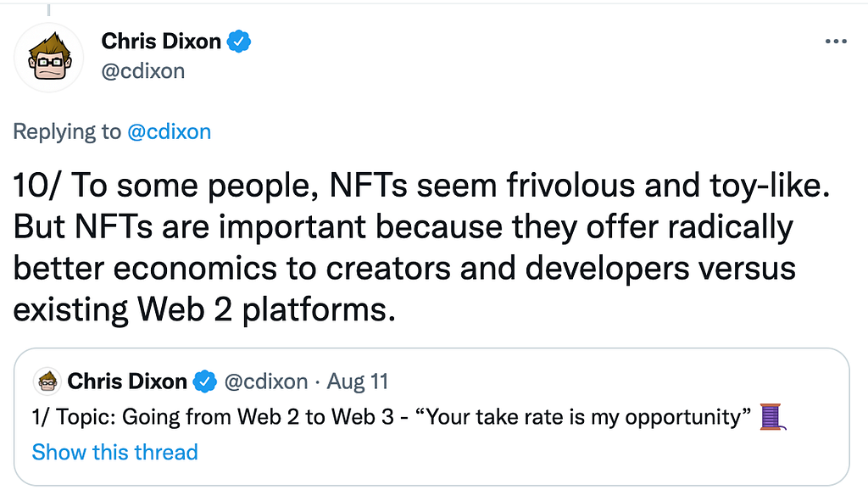The height and width of the screenshot is (501, 868).
Task: Click the @cdixon handle in the quoted tweet
Action: 265,381
